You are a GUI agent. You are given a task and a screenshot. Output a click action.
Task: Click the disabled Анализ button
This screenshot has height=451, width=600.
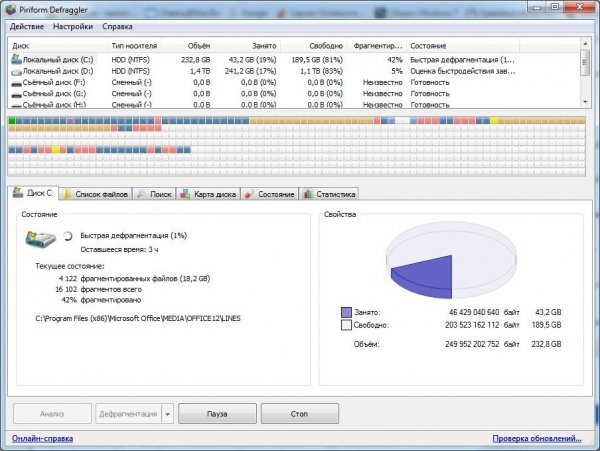click(x=52, y=414)
